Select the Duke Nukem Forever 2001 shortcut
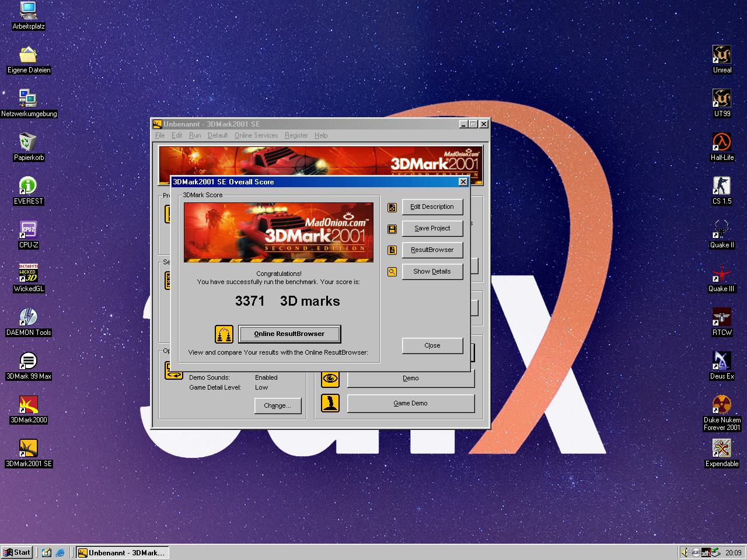The image size is (747, 560). [722, 413]
